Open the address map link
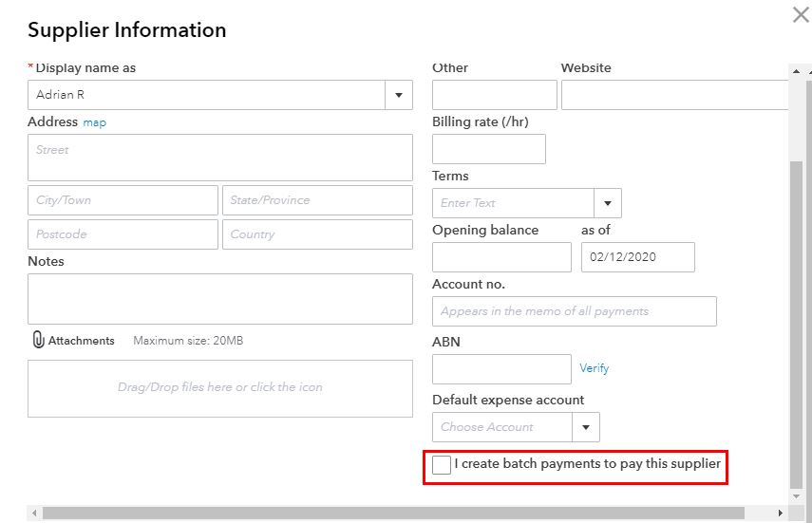 coord(95,122)
